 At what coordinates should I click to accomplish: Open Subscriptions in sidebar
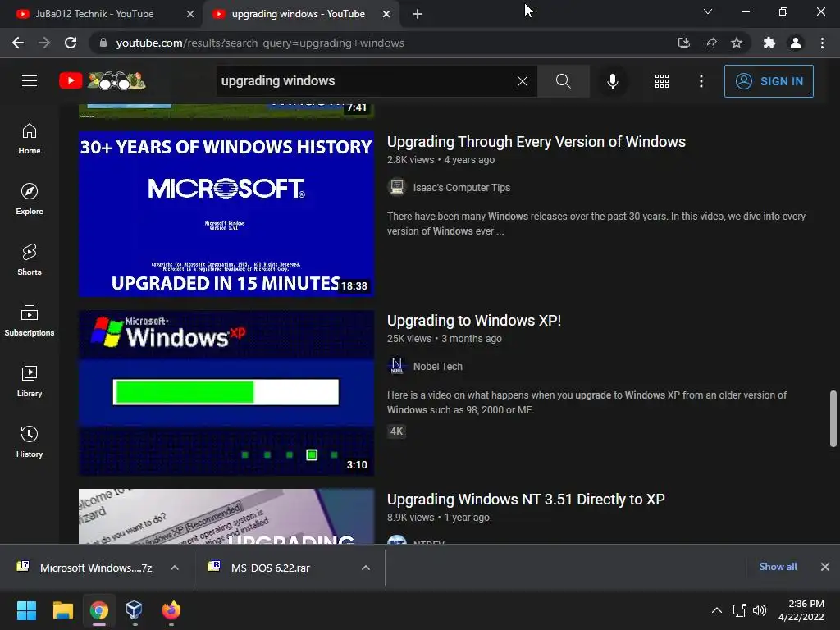click(30, 321)
